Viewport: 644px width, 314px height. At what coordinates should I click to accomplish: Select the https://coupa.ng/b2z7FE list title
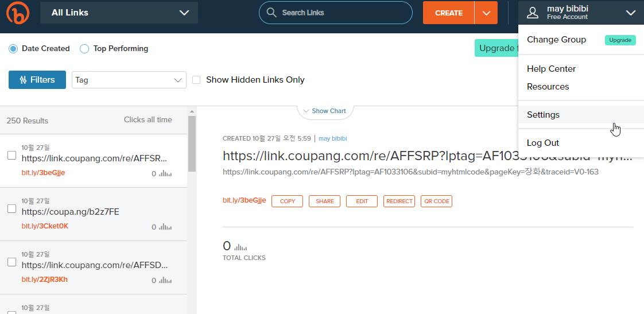tap(70, 212)
